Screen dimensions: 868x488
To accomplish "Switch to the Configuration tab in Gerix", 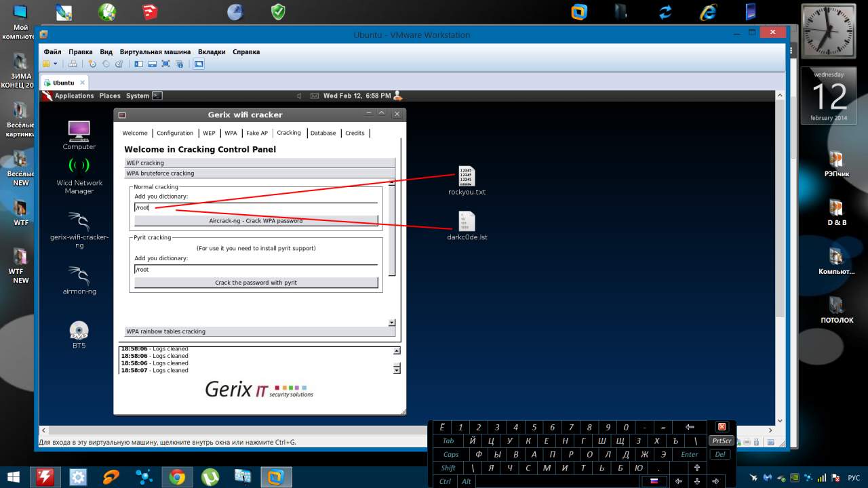I will (x=175, y=133).
